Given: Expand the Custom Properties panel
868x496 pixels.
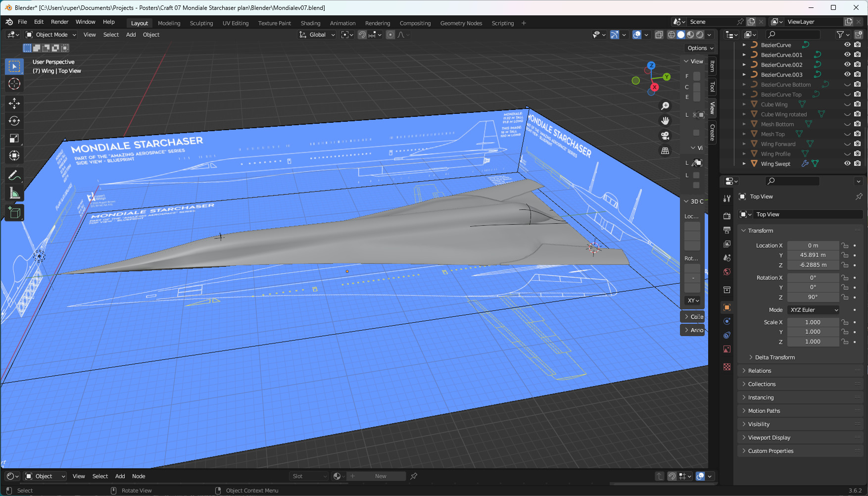Looking at the screenshot, I should click(x=770, y=451).
